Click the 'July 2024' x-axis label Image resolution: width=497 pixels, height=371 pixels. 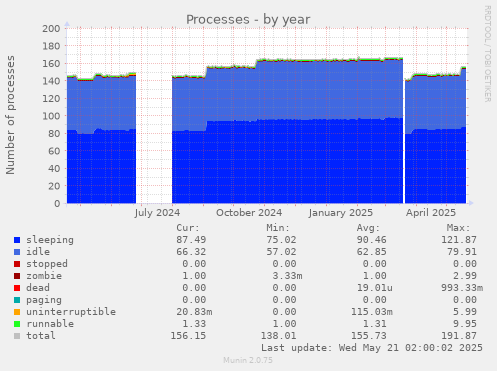point(157,213)
